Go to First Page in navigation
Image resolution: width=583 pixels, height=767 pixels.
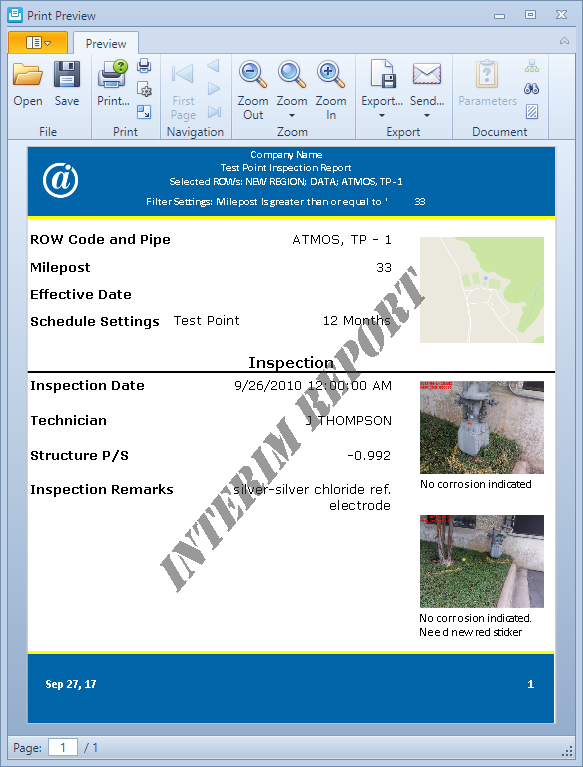tap(183, 75)
